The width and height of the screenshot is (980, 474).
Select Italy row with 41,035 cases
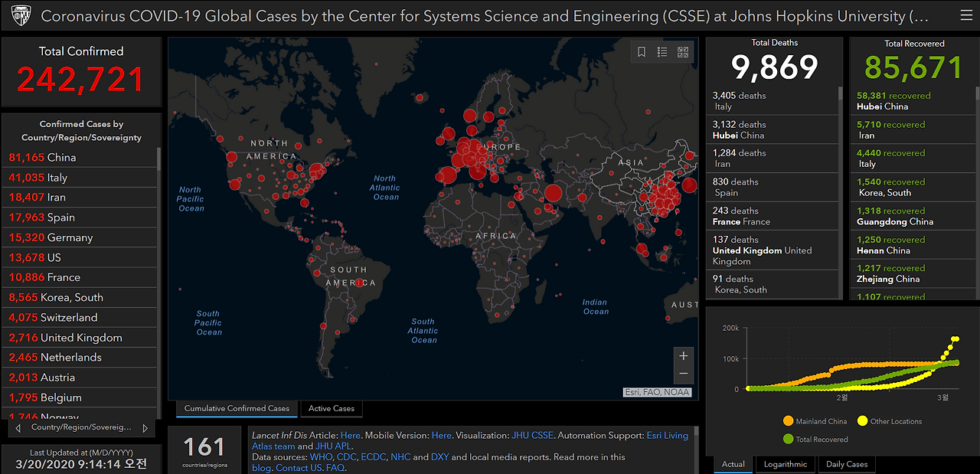[80, 177]
